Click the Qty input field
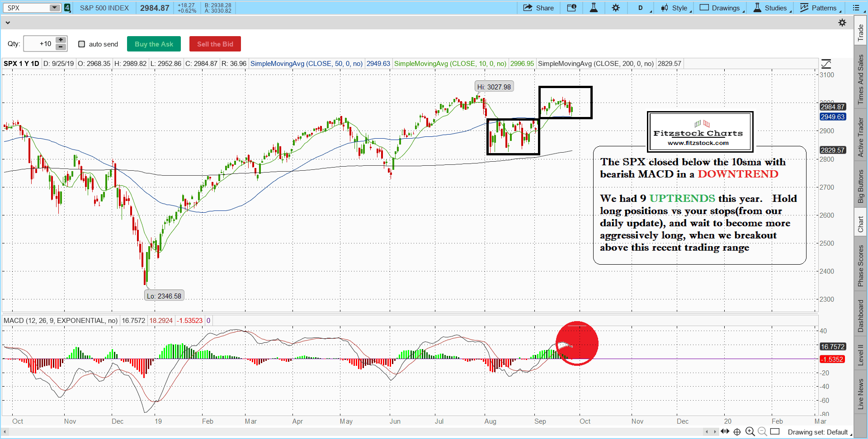Image resolution: width=868 pixels, height=439 pixels. (40, 44)
